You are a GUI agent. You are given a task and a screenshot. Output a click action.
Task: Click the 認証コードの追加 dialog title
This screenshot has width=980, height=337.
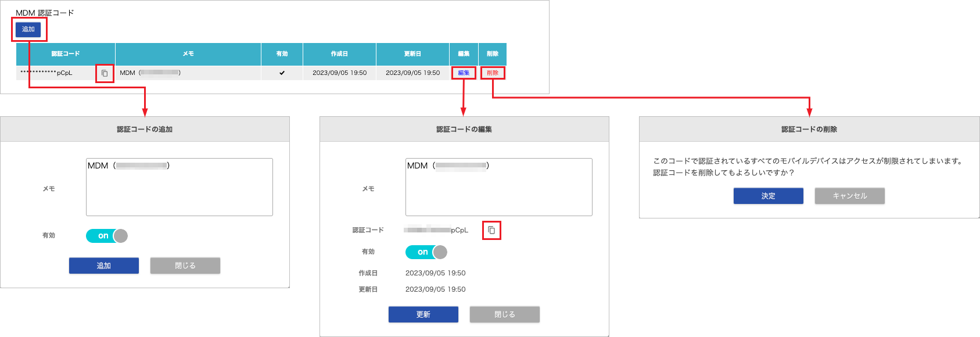point(145,129)
